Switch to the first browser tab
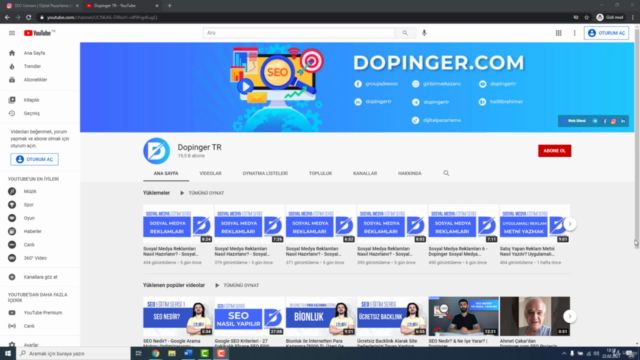 coord(42,6)
